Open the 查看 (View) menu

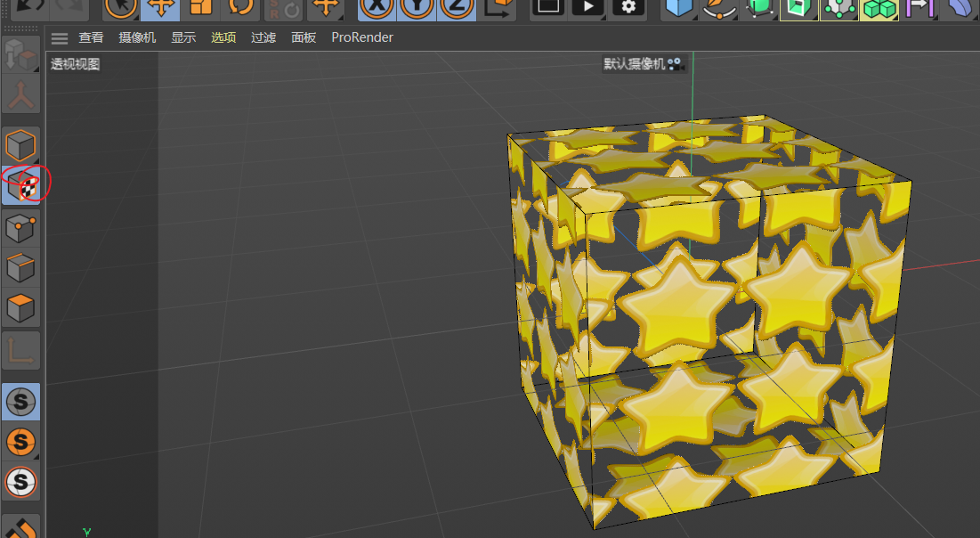point(91,38)
